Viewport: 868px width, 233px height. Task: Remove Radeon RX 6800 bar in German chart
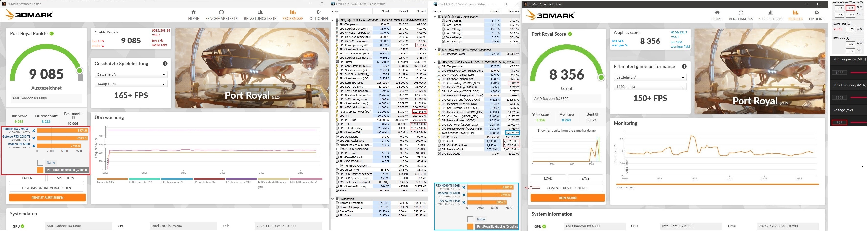click(34, 146)
